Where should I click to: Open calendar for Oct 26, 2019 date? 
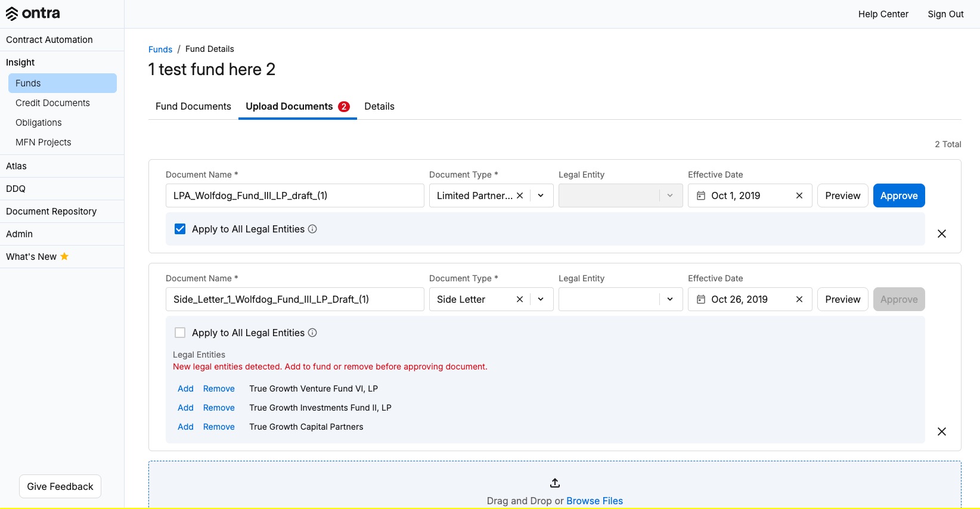click(x=701, y=299)
